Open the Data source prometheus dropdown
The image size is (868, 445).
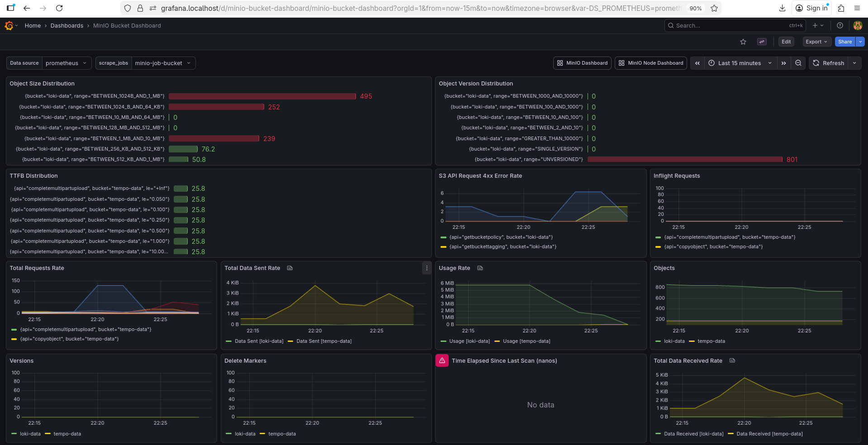66,63
